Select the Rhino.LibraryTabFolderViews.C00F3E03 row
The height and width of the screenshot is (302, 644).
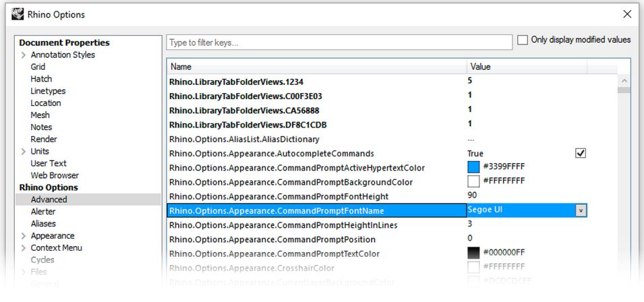(245, 96)
